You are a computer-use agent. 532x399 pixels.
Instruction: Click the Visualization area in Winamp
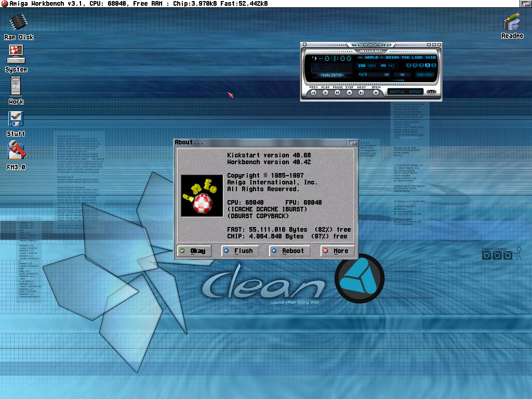tap(332, 71)
